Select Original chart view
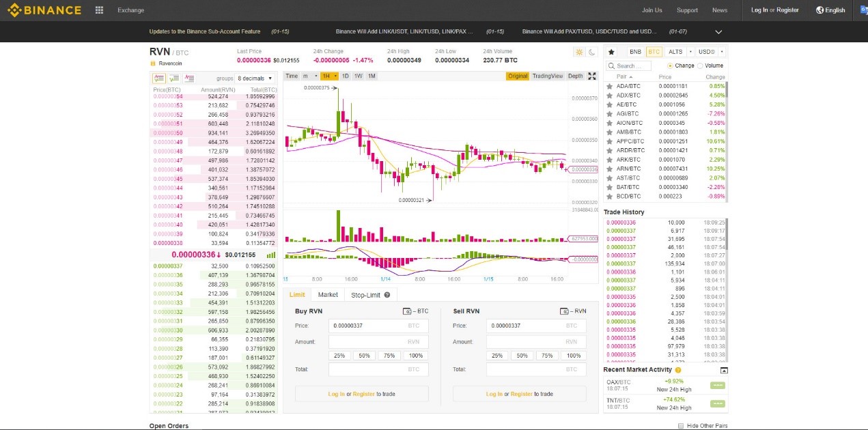The image size is (868, 430). 518,76
